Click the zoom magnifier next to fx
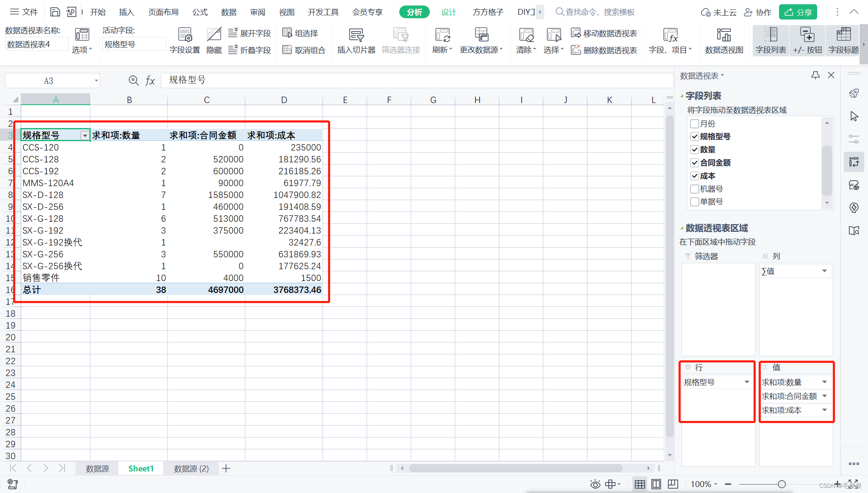The height and width of the screenshot is (493, 868). tap(134, 80)
